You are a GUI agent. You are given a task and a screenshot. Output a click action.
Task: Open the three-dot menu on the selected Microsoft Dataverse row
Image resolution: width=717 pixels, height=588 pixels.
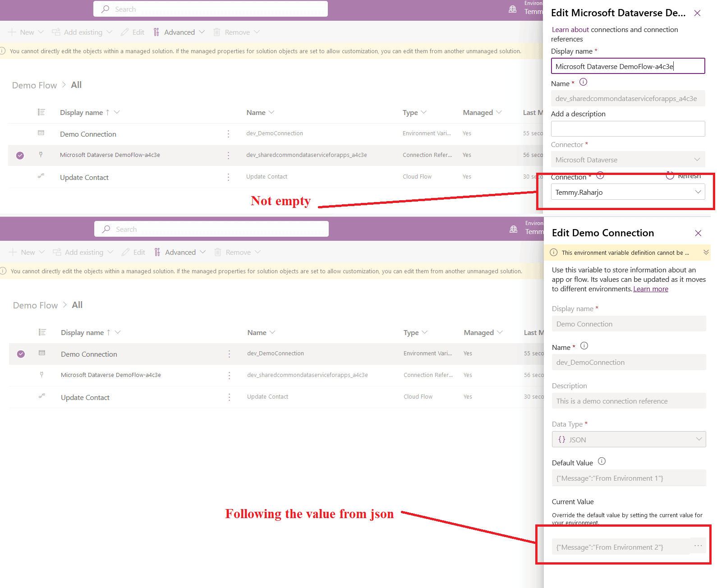(228, 155)
